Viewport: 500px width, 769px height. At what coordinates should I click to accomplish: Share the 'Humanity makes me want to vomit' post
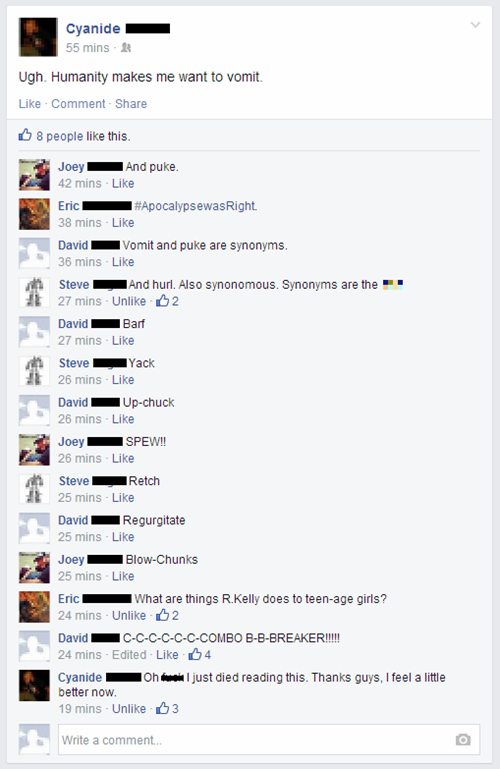131,104
